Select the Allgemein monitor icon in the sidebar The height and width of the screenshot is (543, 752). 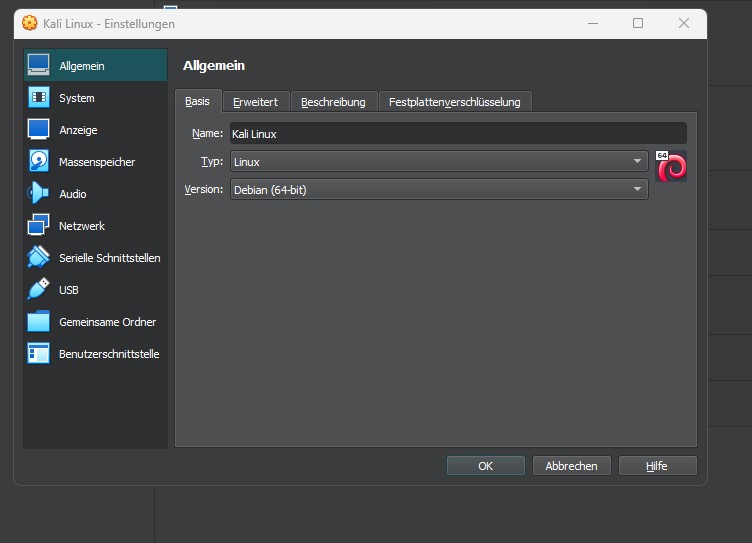[38, 65]
